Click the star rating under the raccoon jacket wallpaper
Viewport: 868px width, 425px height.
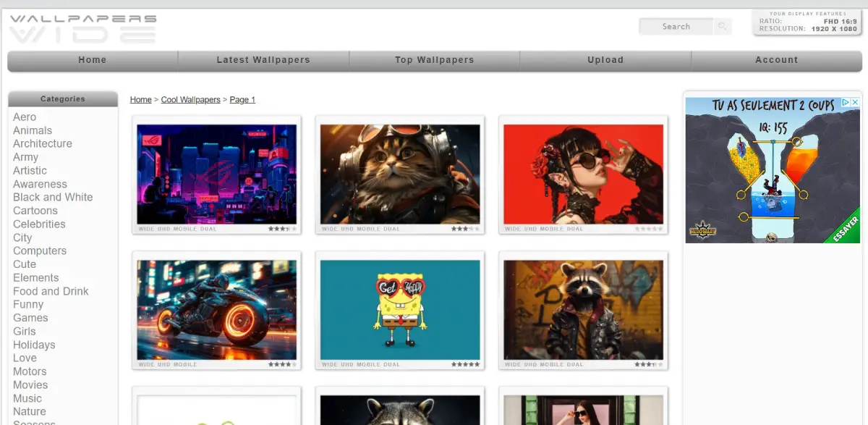coord(649,364)
